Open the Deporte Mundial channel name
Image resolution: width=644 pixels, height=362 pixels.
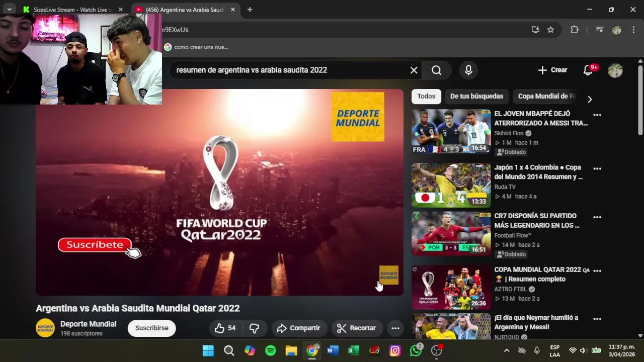click(x=88, y=324)
